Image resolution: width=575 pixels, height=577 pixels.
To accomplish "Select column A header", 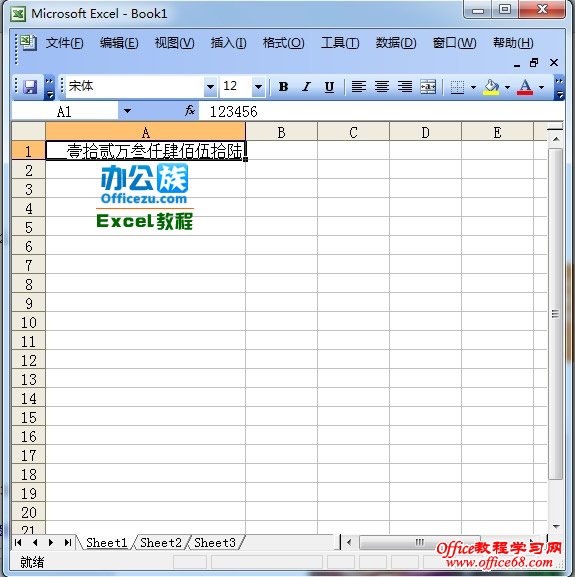I will pos(146,132).
